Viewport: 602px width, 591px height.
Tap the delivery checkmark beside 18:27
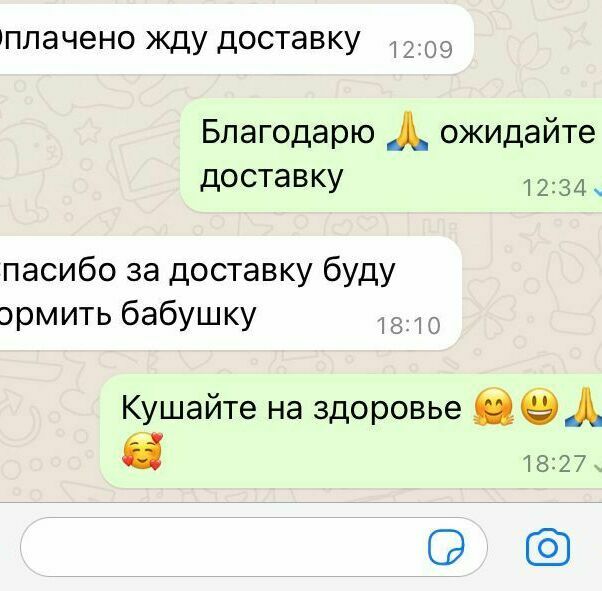[597, 466]
